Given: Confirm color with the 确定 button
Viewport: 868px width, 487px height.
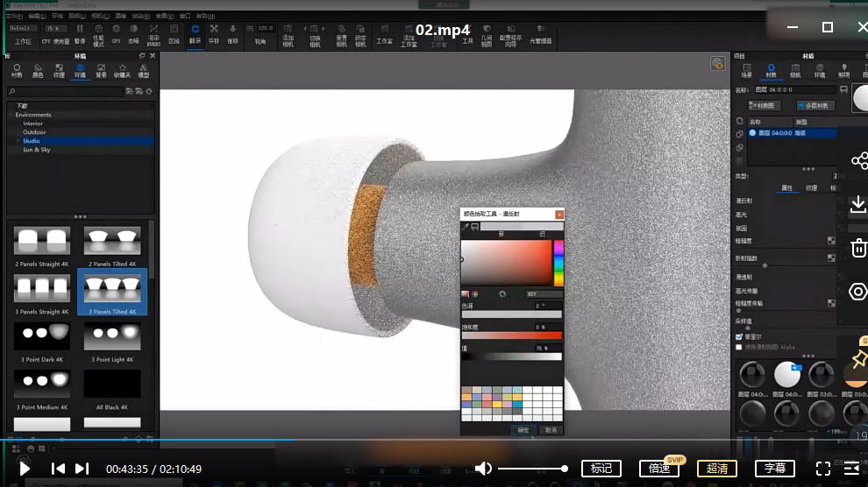Looking at the screenshot, I should pyautogui.click(x=523, y=429).
